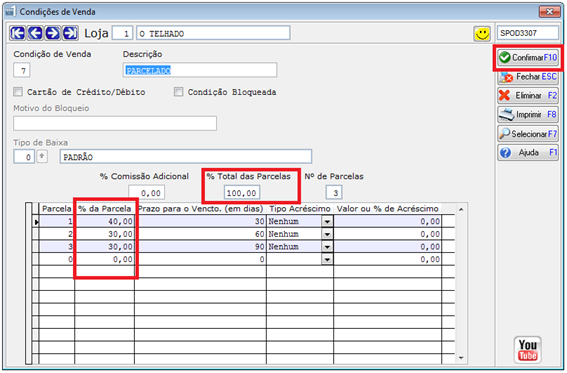Expand Tipo Acréscimo dropdown for parcela 3
The width and height of the screenshot is (567, 373).
pos(327,247)
